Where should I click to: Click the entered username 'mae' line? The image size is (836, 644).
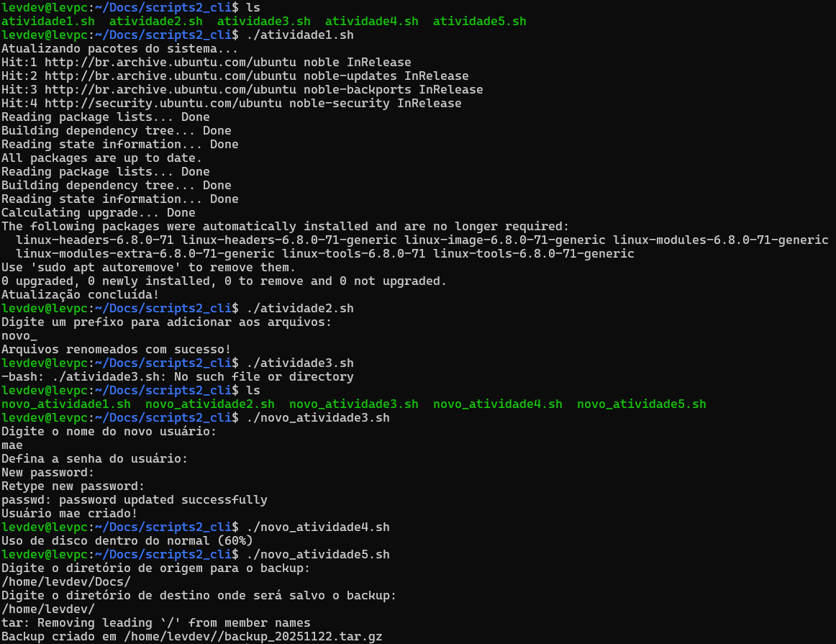(x=12, y=445)
